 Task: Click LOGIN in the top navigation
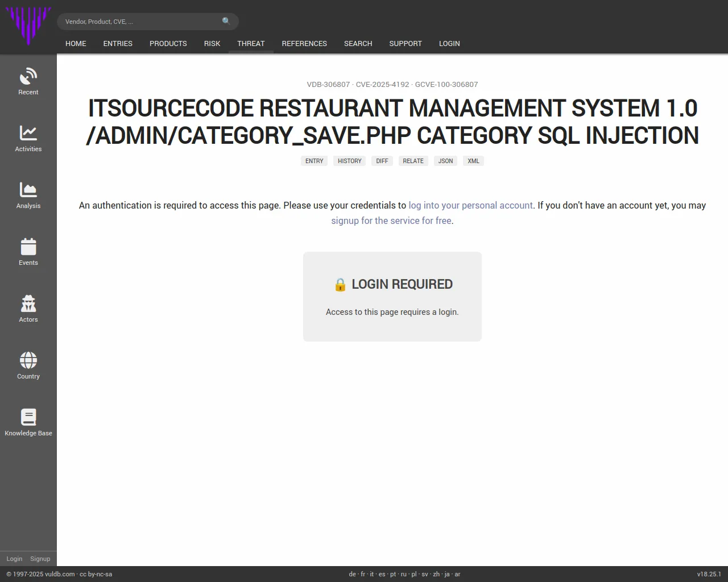[x=449, y=44]
